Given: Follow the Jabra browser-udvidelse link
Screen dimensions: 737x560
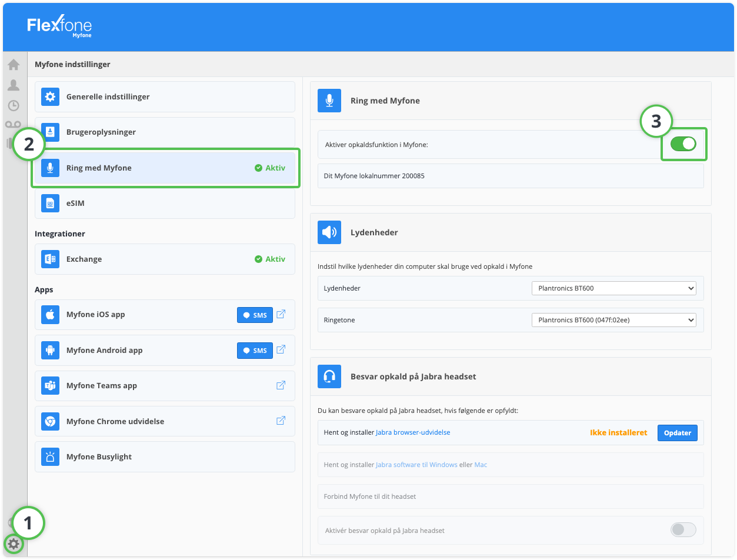Looking at the screenshot, I should pyautogui.click(x=413, y=432).
